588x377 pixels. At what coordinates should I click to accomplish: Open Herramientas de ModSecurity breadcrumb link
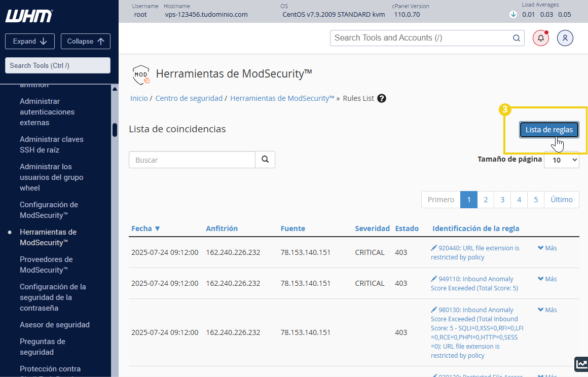(x=282, y=98)
